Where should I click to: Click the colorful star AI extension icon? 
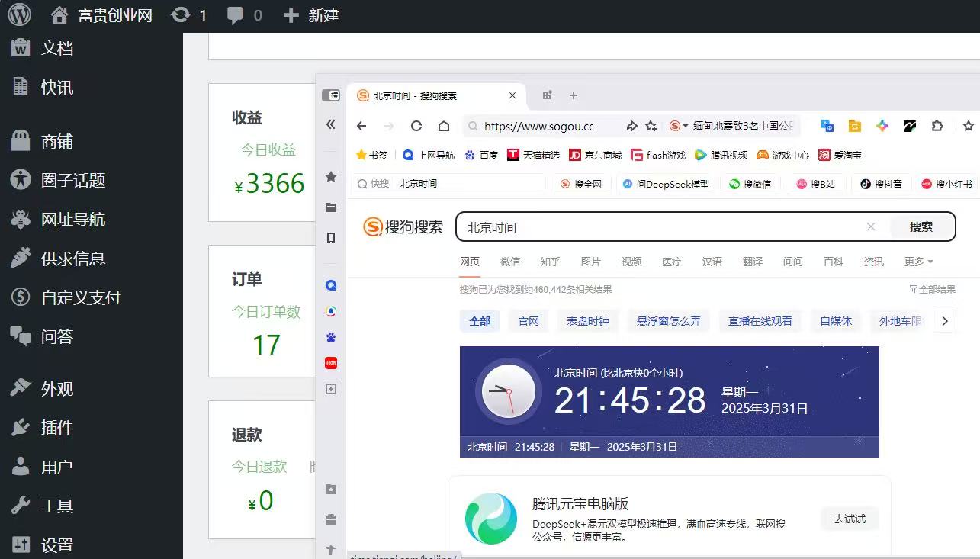coord(882,126)
